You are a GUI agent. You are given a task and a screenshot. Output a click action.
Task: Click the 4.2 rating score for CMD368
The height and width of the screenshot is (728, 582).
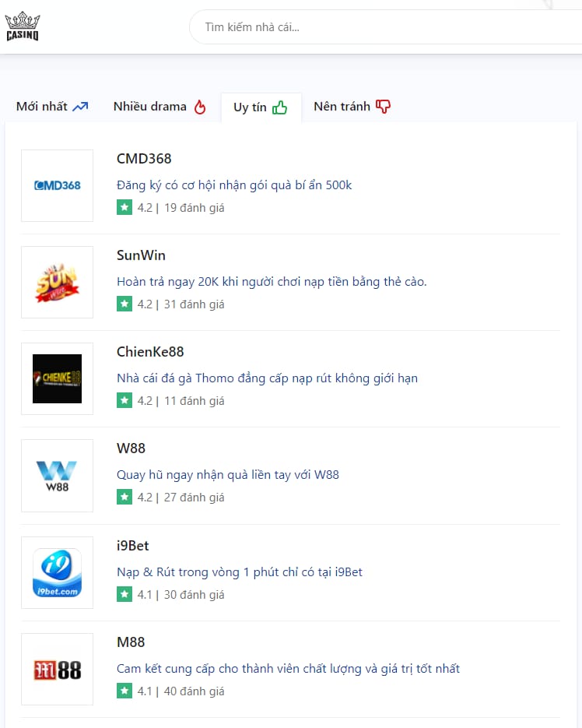145,208
